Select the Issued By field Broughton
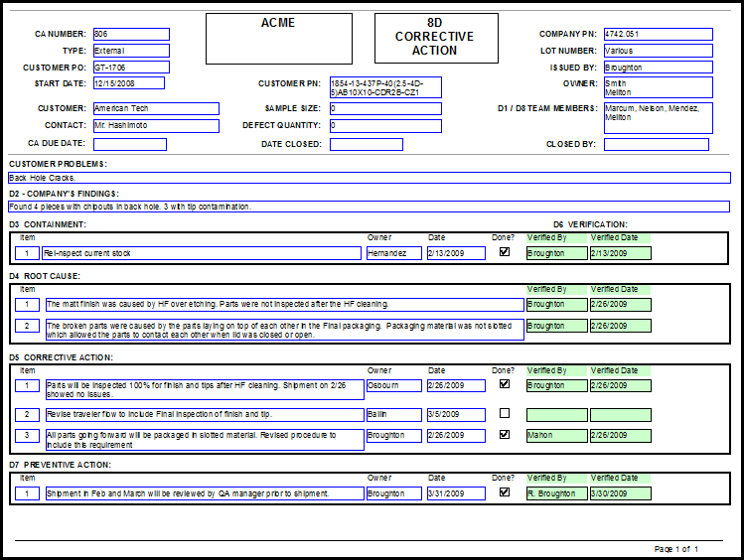744x560 pixels. 659,68
